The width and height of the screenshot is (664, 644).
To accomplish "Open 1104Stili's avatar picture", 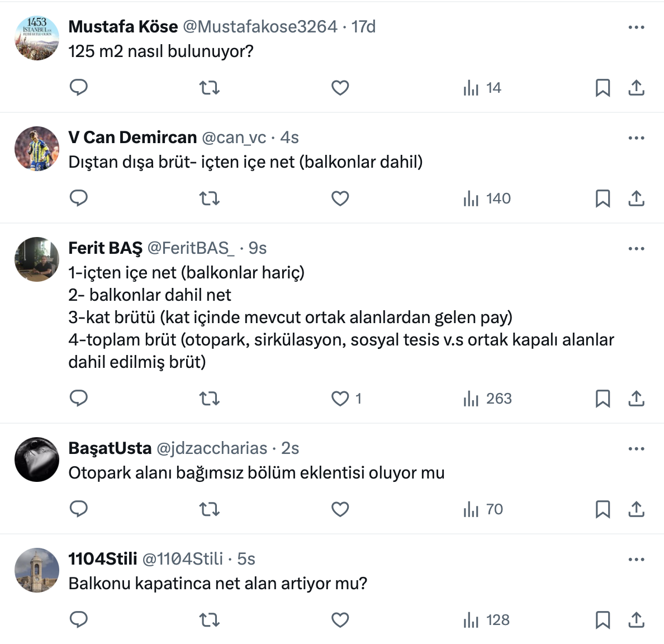I will coord(37,570).
